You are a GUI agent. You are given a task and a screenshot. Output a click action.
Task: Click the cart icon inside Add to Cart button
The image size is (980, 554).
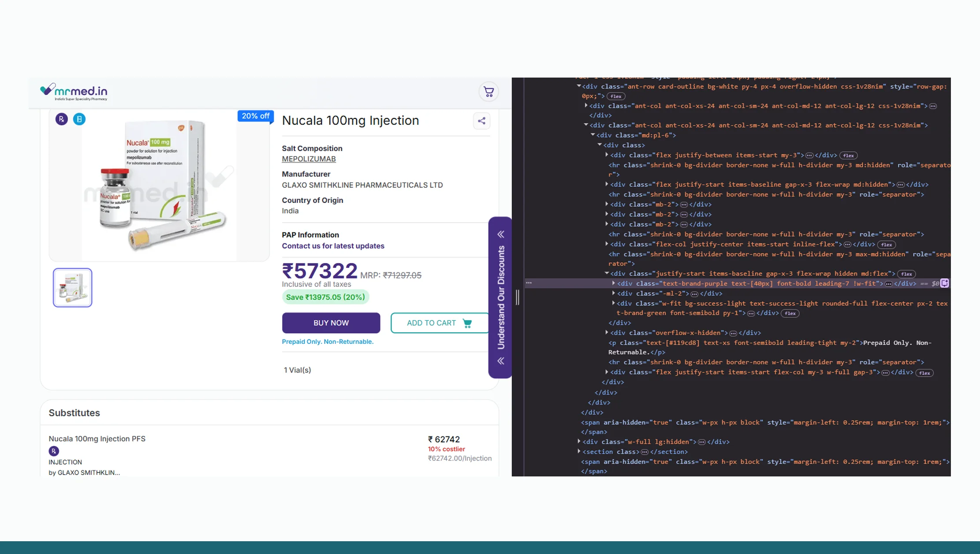tap(467, 323)
